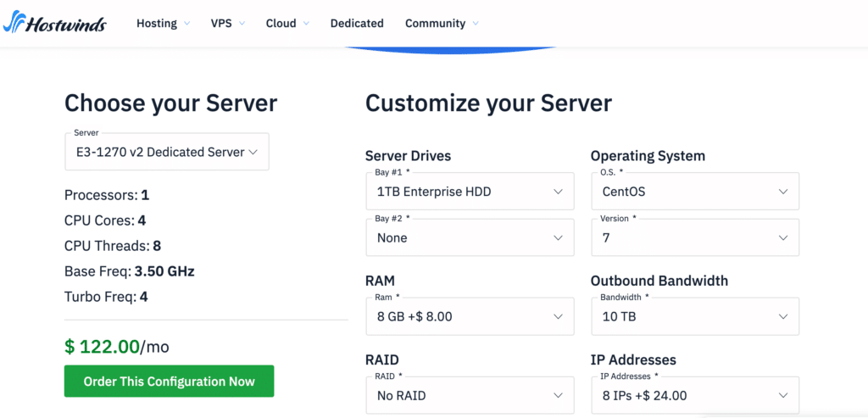Viewport: 868px width, 418px height.
Task: Click the Processors: 1 text
Action: pos(107,195)
